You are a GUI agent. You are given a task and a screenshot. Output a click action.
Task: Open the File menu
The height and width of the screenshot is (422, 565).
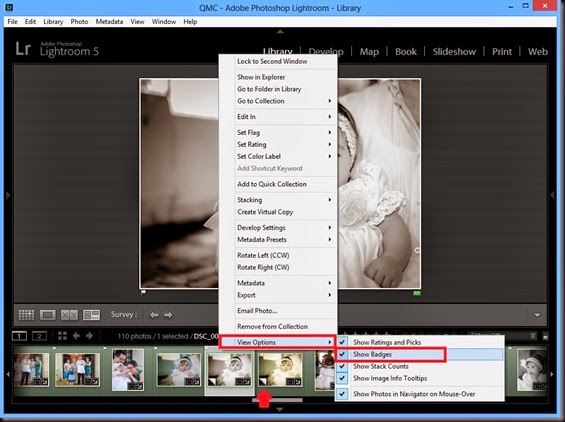click(x=12, y=22)
